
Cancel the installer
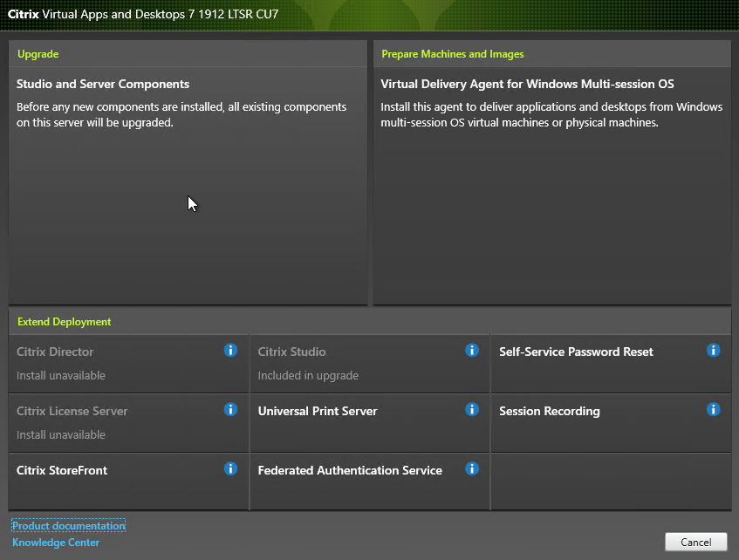point(695,542)
